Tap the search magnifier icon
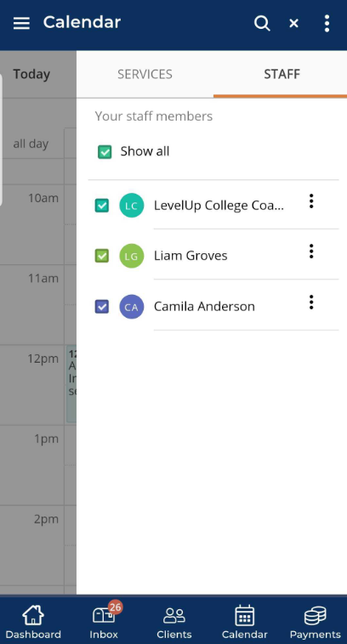This screenshot has width=347, height=644. pyautogui.click(x=262, y=24)
